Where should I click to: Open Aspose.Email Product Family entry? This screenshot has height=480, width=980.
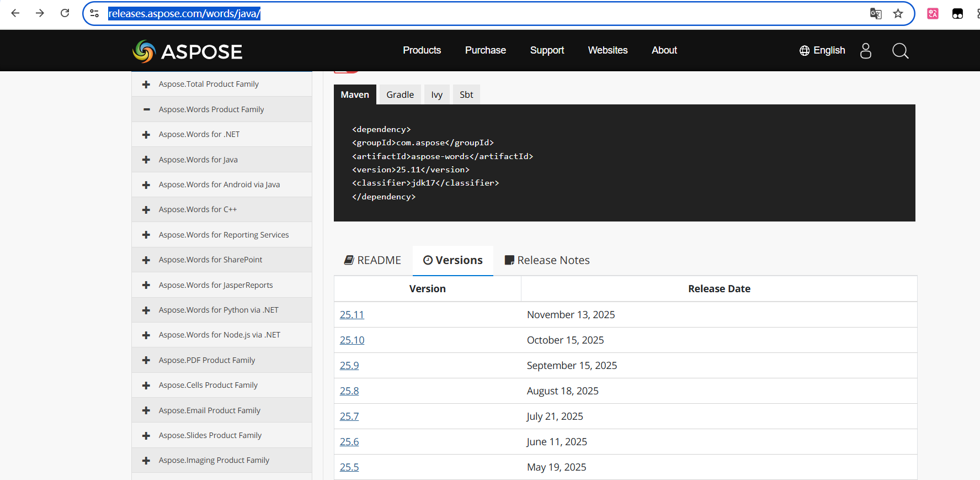click(x=210, y=410)
